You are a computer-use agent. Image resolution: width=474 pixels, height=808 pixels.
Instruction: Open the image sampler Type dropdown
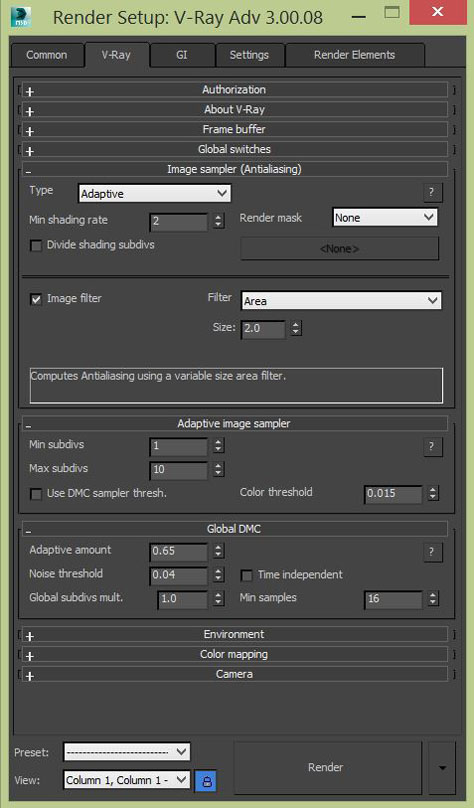(155, 194)
